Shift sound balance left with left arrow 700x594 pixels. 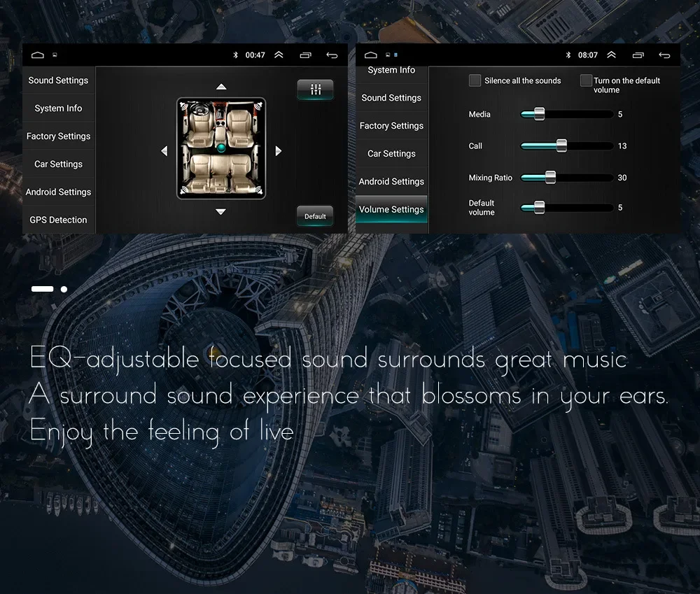pos(164,151)
